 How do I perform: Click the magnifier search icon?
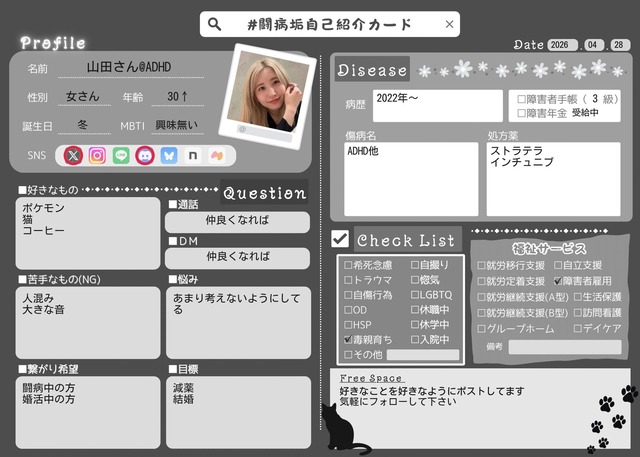[214, 24]
